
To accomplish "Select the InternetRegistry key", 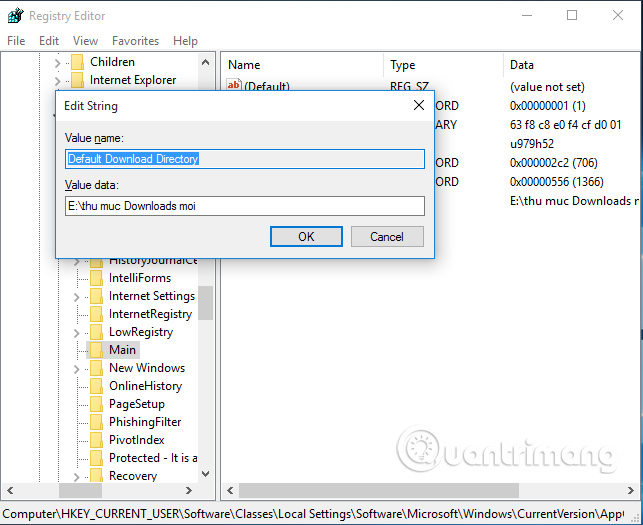I will pyautogui.click(x=150, y=314).
